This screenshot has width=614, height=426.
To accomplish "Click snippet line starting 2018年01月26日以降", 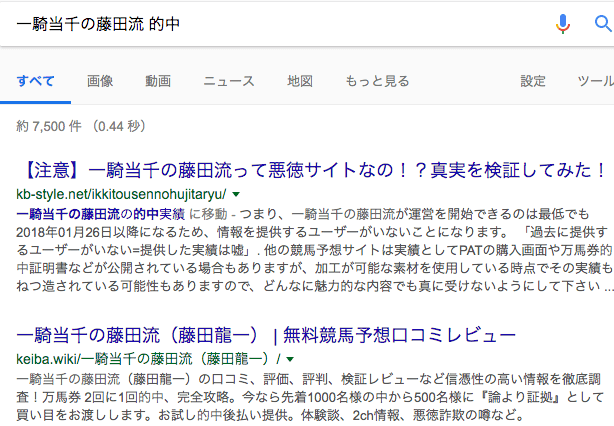I will (312, 232).
